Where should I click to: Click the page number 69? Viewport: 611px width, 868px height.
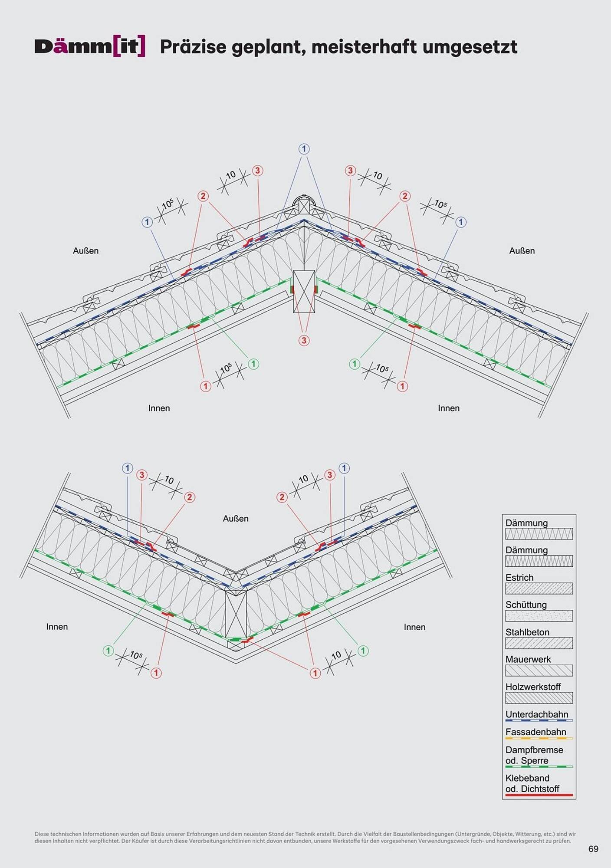[593, 849]
